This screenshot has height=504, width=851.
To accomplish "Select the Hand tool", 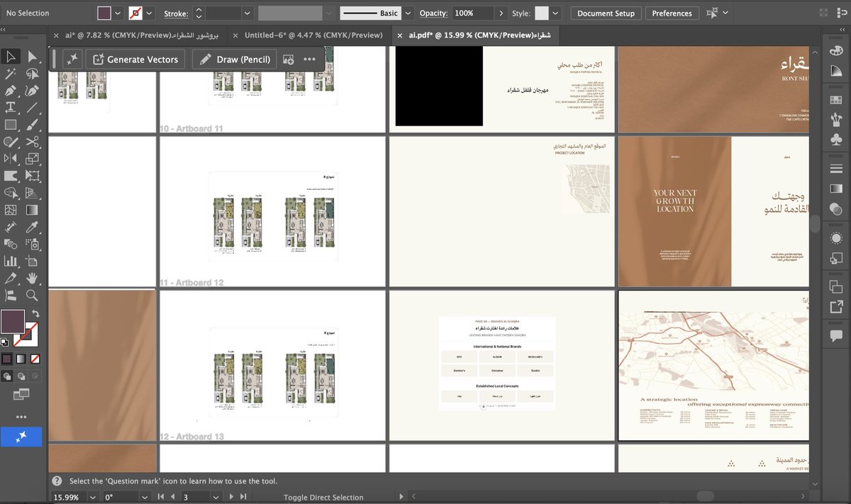I will 33,278.
